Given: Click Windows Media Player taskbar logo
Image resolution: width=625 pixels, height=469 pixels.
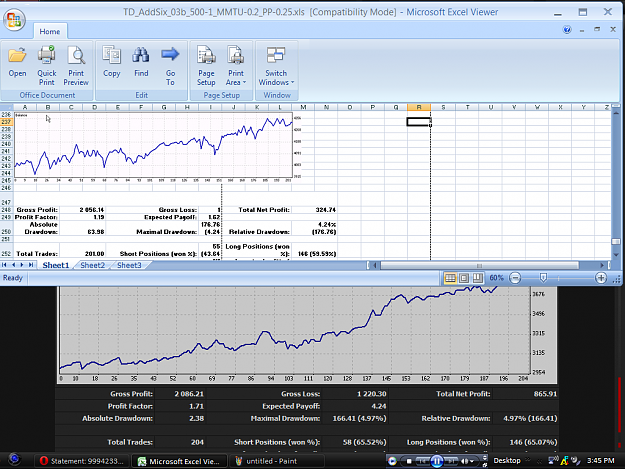Looking at the screenshot, I should pyautogui.click(x=392, y=461).
